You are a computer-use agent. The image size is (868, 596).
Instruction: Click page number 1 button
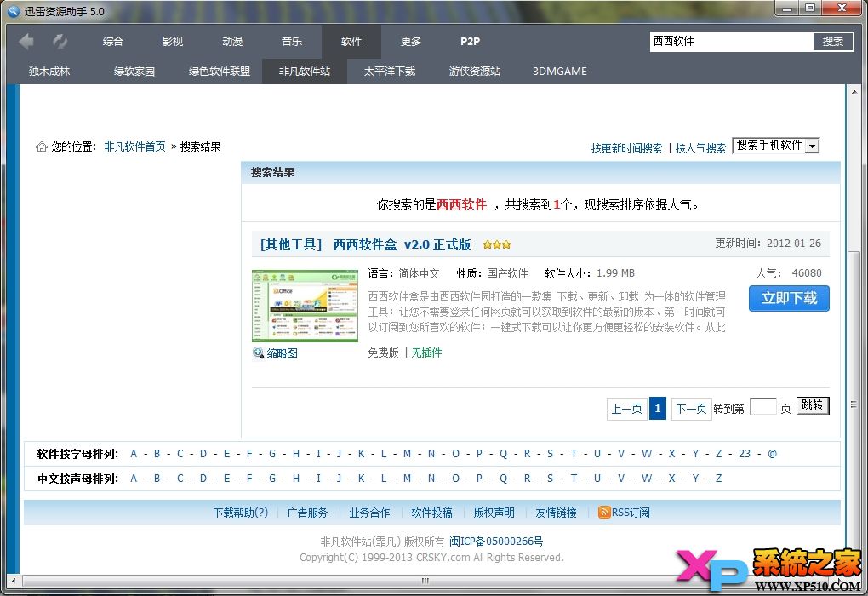[658, 409]
